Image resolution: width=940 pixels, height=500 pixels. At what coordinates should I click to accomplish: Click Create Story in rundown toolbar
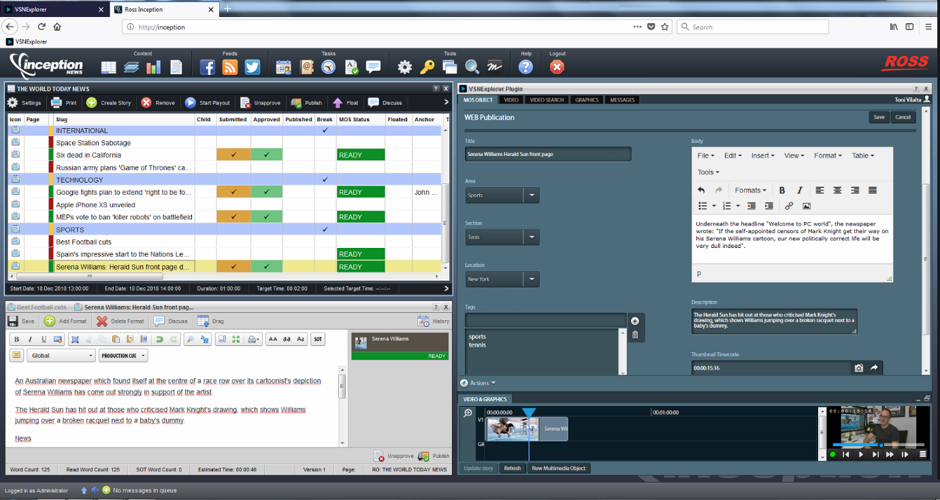coord(109,103)
